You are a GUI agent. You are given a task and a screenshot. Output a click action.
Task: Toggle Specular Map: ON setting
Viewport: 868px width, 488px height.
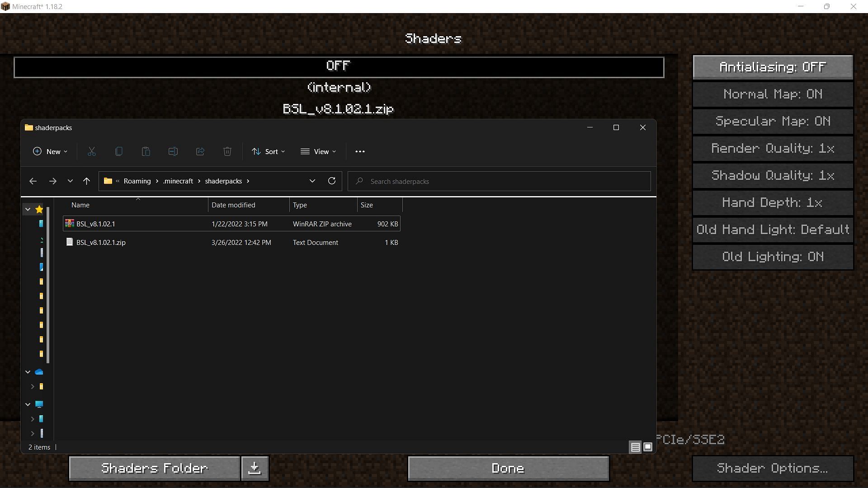(x=773, y=122)
